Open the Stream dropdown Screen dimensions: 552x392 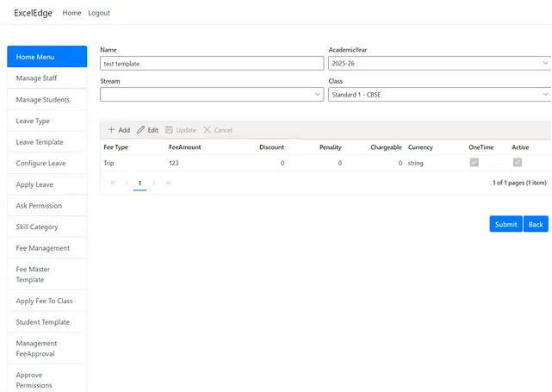coord(212,95)
